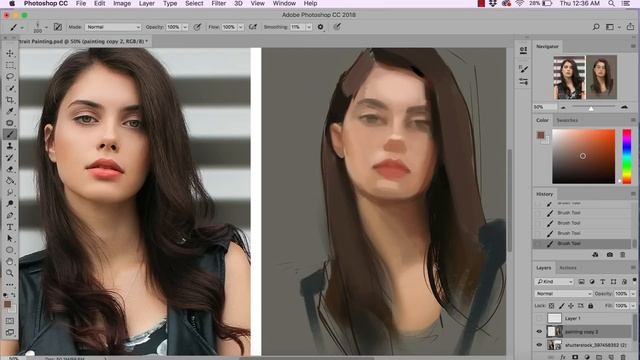Select the Zoom tool in the toolbox
The width and height of the screenshot is (640, 360).
[x=10, y=273]
